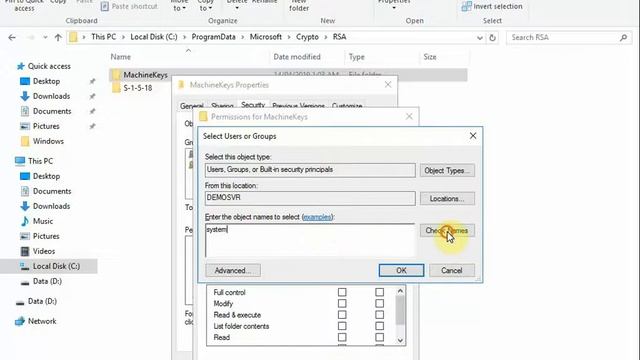Click Invert selection in ribbon
The width and height of the screenshot is (640, 360).
(x=492, y=7)
